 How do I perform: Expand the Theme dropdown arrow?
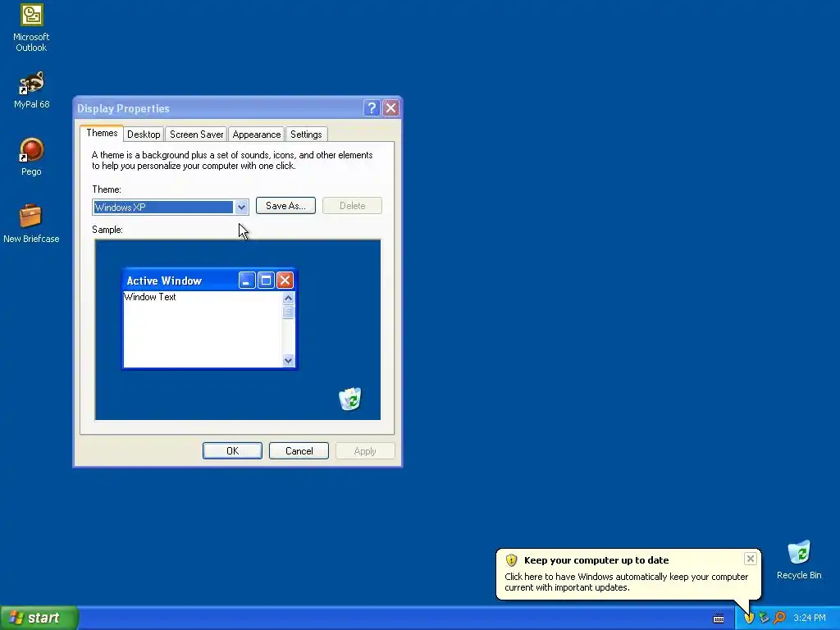241,208
